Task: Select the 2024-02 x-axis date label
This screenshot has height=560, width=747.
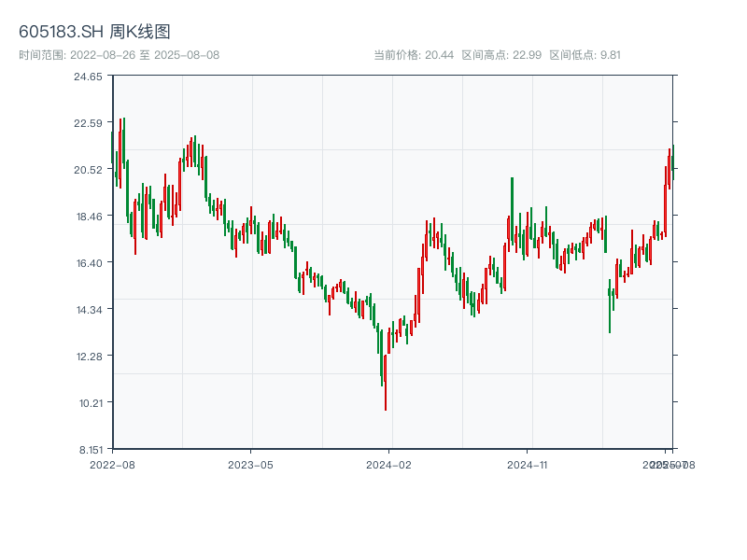Action: (x=389, y=464)
